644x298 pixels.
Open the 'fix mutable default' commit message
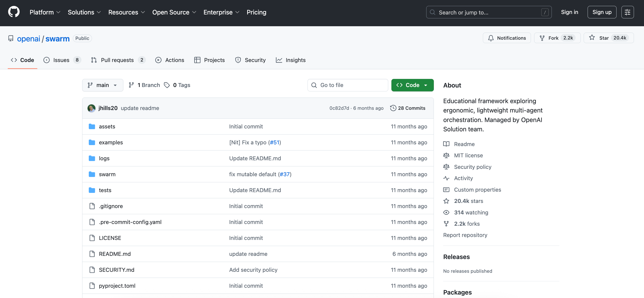253,174
